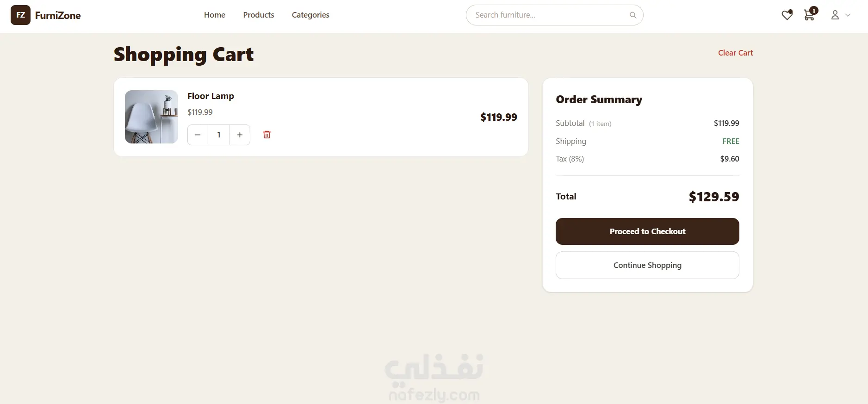Click Continue Shopping button
The image size is (868, 404).
647,265
